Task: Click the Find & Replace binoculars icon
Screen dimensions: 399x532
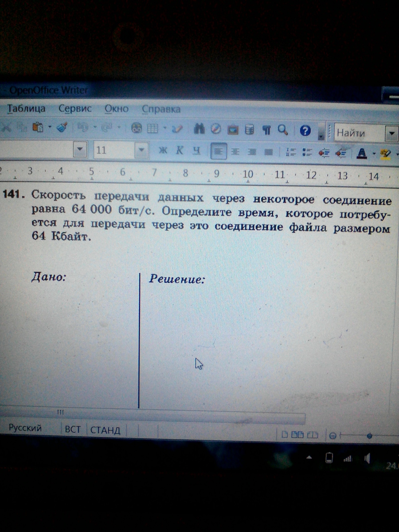Action: click(x=199, y=129)
